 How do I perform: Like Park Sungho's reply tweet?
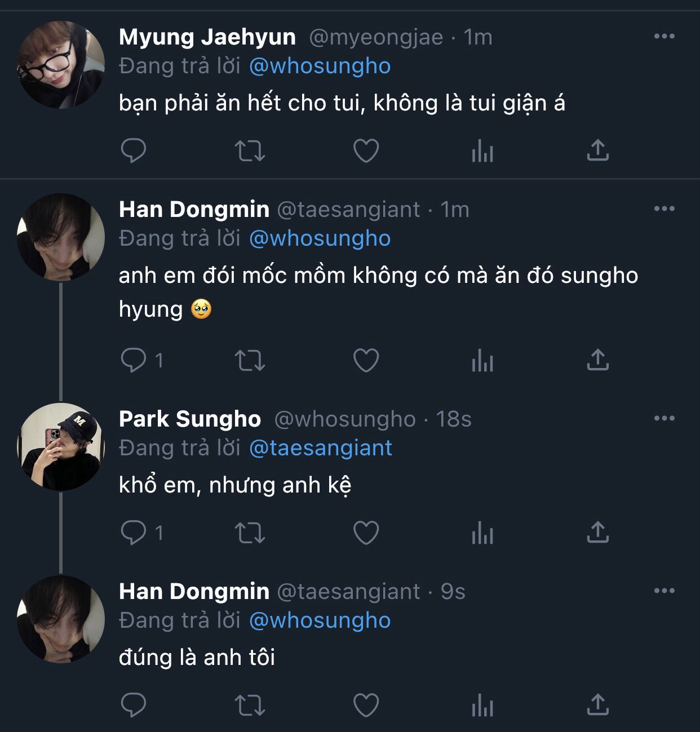point(366,533)
